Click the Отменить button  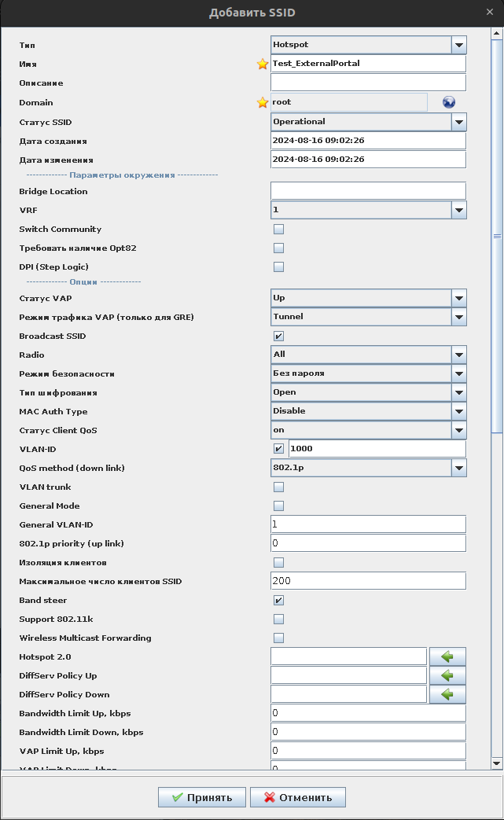(x=297, y=797)
